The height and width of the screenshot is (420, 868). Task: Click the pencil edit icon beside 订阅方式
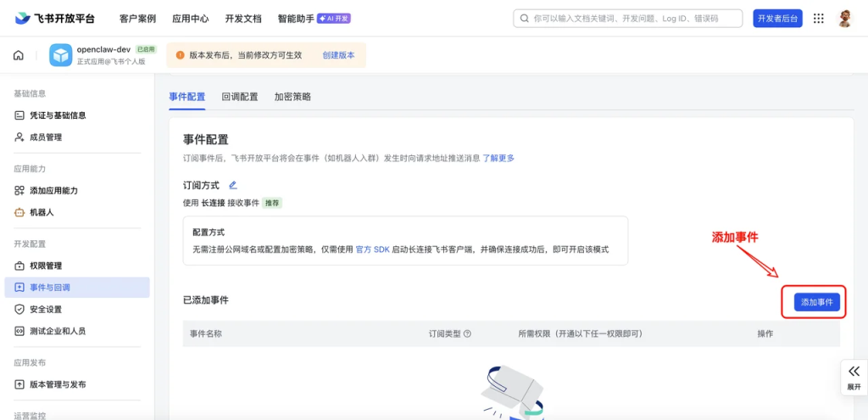[233, 185]
